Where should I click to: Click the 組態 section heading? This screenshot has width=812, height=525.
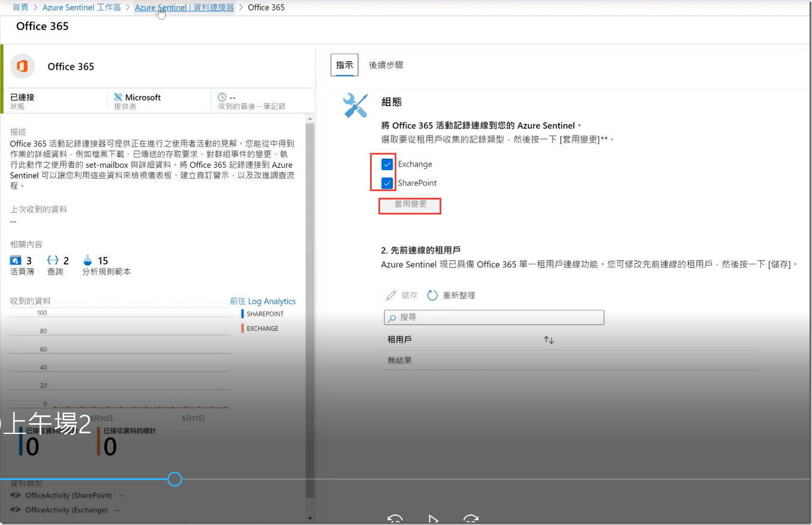coord(392,102)
